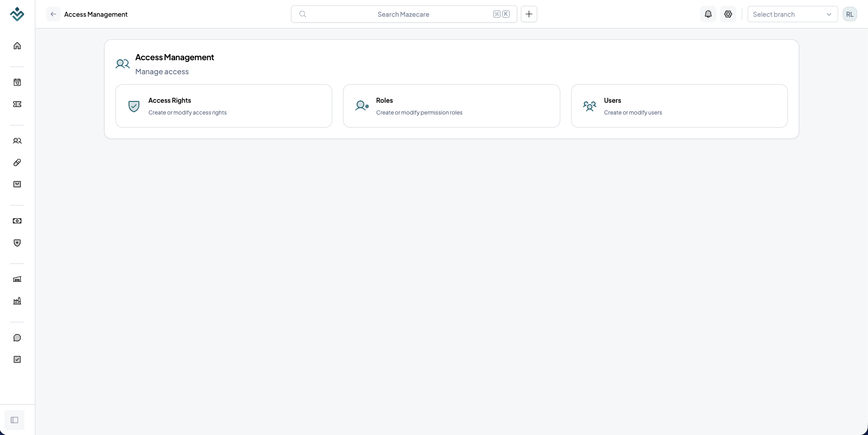This screenshot has height=435, width=868.
Task: Open the warehouse inventory sidebar icon
Action: 17,279
